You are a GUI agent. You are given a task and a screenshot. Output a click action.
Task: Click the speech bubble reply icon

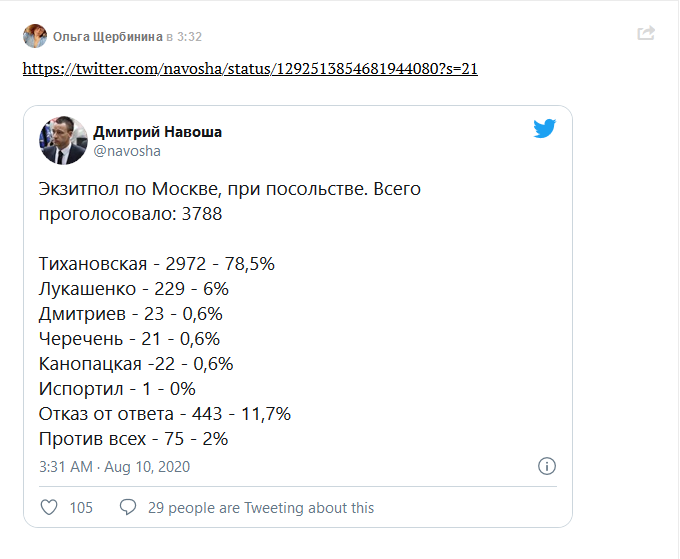click(128, 507)
